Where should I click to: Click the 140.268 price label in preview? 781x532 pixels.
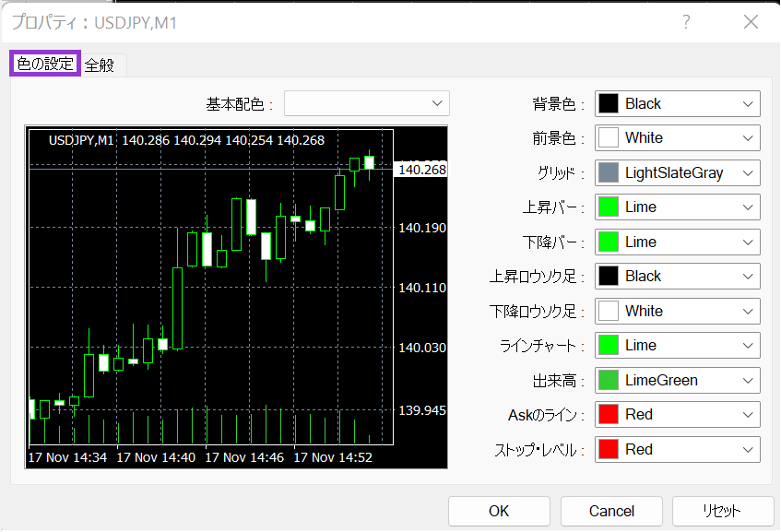(x=422, y=170)
